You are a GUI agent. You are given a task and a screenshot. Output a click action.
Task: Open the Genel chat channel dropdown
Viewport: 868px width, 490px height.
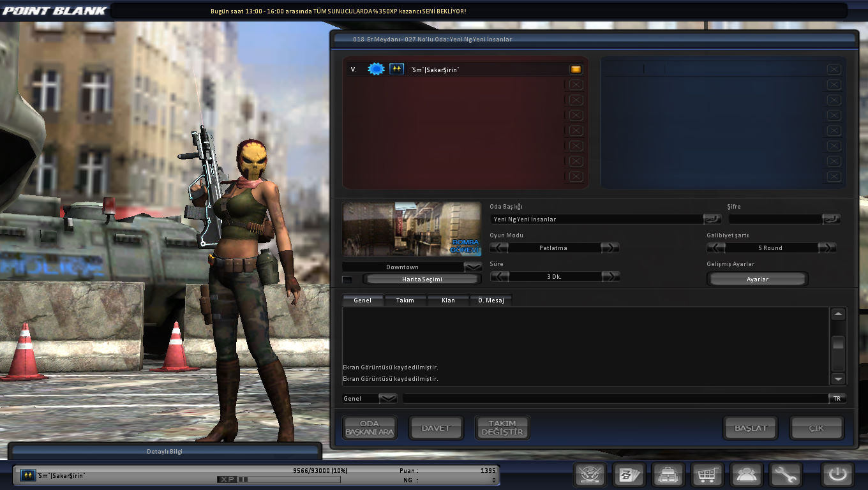click(x=388, y=398)
